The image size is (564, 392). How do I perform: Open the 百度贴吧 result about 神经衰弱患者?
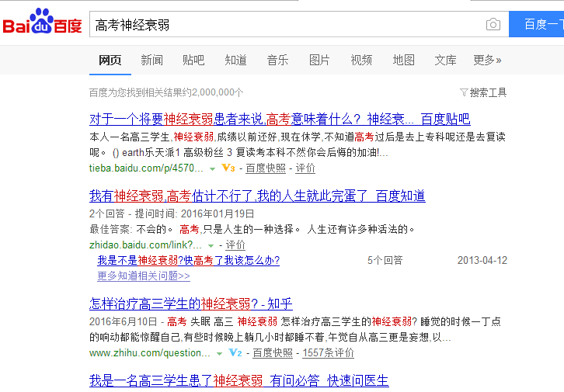pos(280,120)
